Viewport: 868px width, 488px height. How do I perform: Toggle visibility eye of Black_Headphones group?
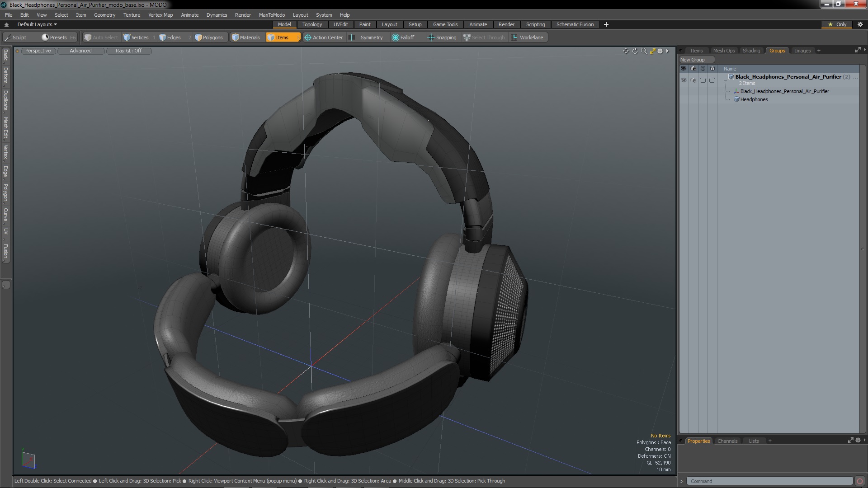coord(684,80)
